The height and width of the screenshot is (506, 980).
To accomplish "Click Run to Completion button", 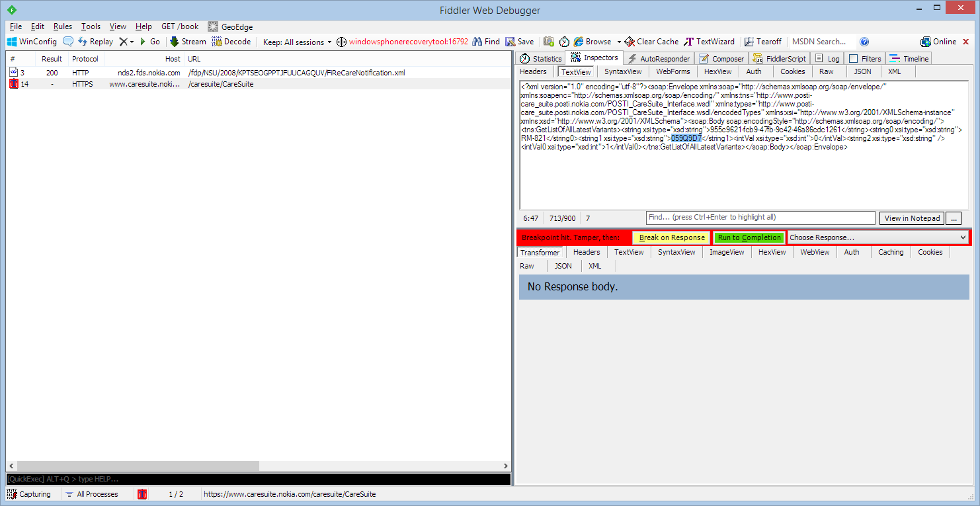I will point(749,237).
